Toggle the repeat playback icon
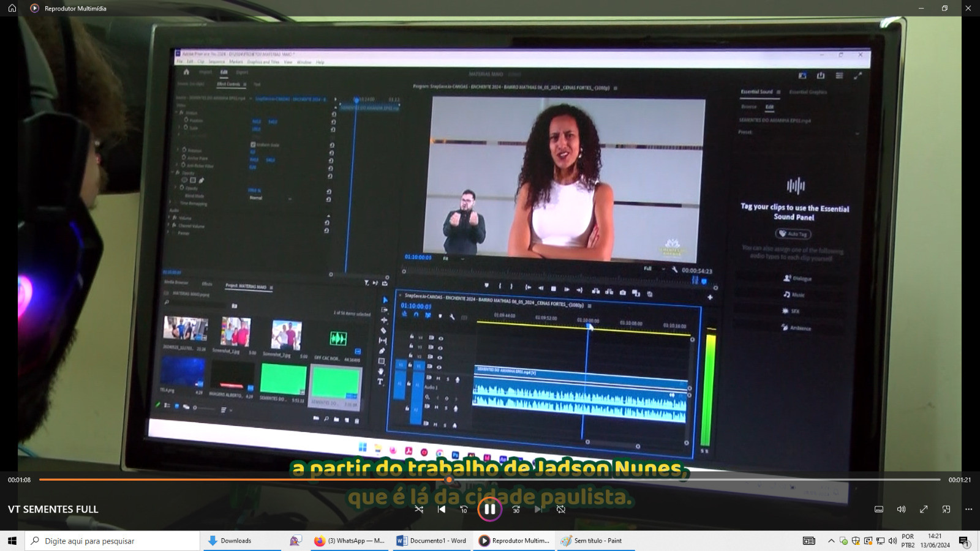This screenshot has width=980, height=551. click(x=561, y=509)
